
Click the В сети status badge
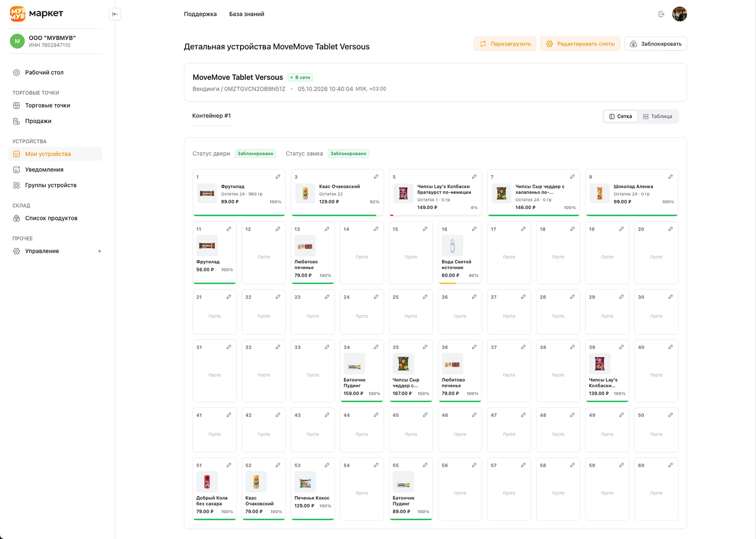[301, 78]
